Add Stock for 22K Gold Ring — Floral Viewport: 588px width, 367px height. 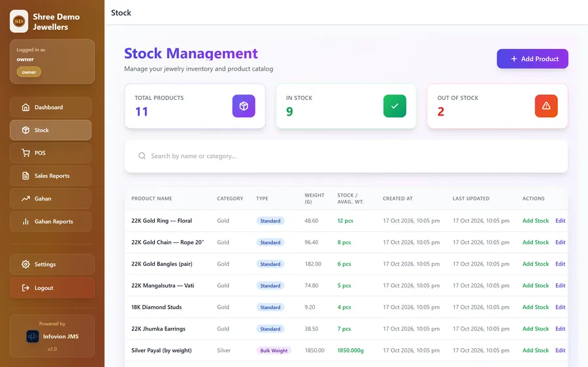(x=536, y=221)
